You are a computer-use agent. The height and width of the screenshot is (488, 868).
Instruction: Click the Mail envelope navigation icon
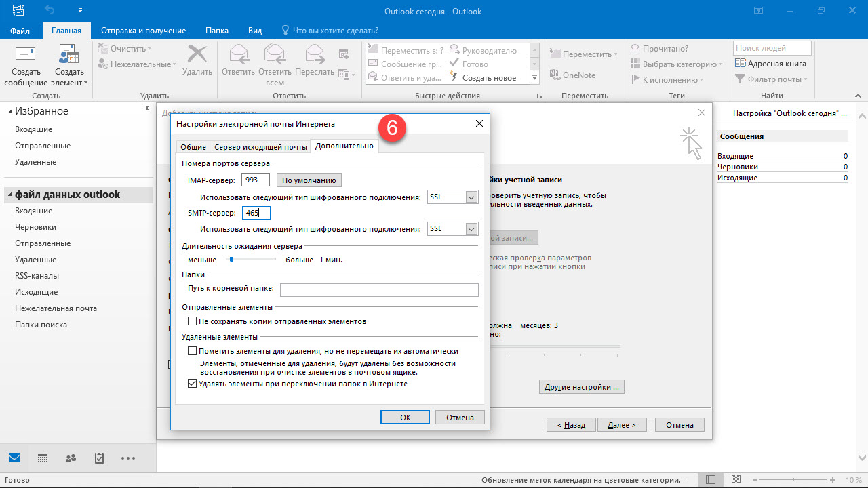[14, 458]
